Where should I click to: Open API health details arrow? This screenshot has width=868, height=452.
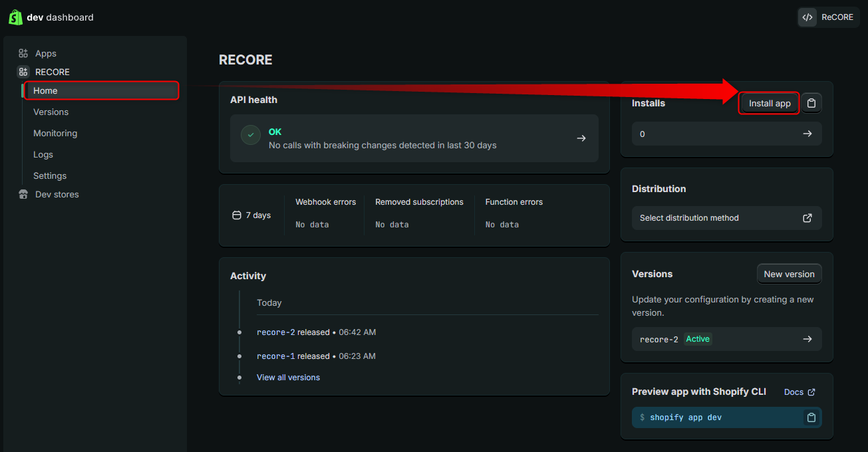pos(581,138)
